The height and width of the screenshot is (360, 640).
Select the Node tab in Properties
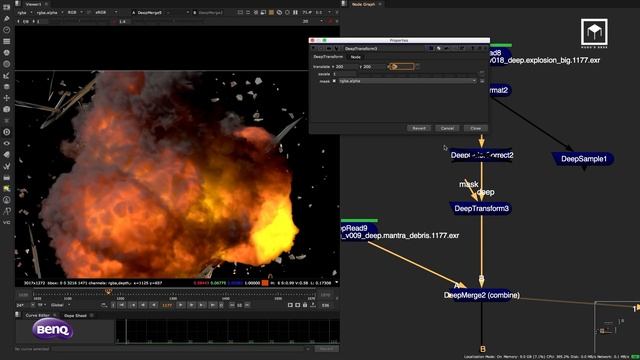[356, 57]
